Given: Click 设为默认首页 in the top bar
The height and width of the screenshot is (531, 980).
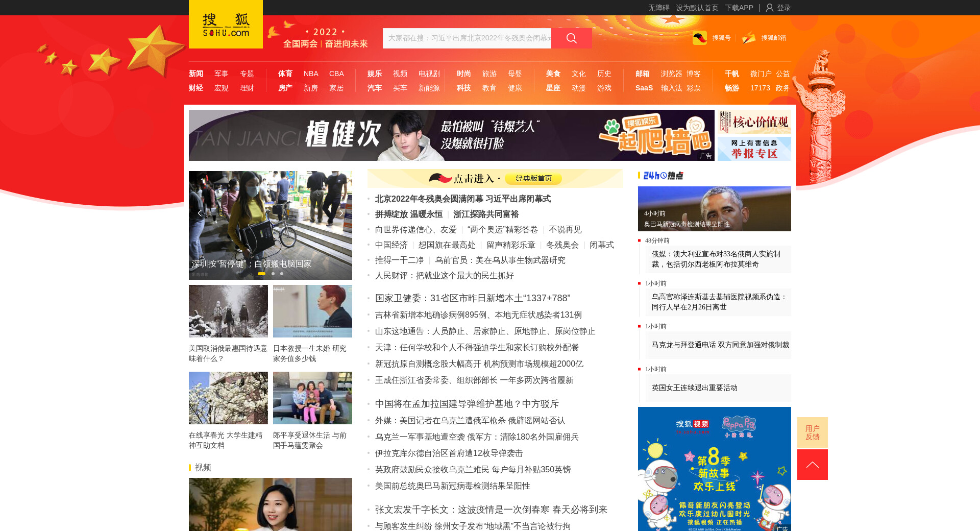Looking at the screenshot, I should tap(697, 8).
